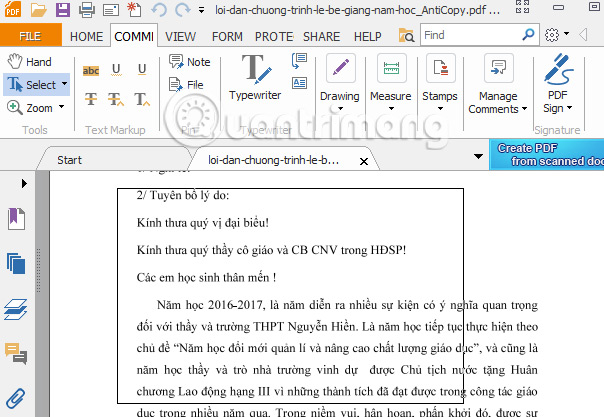The height and width of the screenshot is (417, 604).
Task: Expand the quick access toolbar customize arrow
Action: [201, 10]
